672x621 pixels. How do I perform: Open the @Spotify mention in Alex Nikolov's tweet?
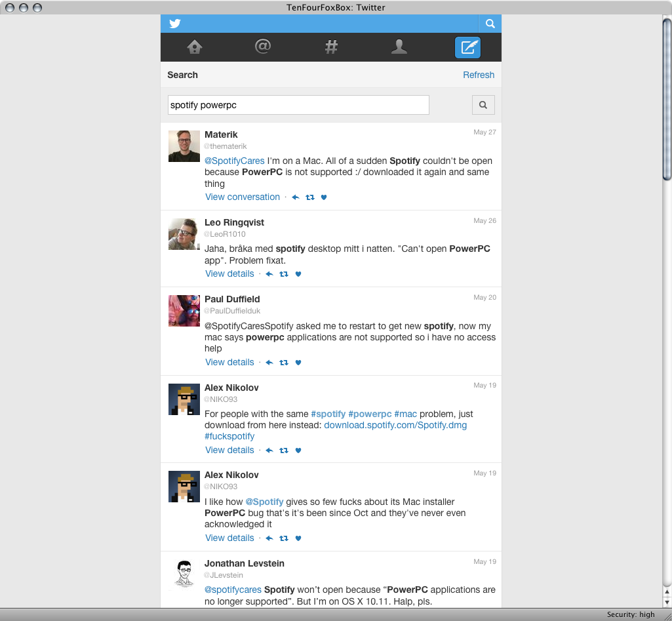(x=264, y=502)
